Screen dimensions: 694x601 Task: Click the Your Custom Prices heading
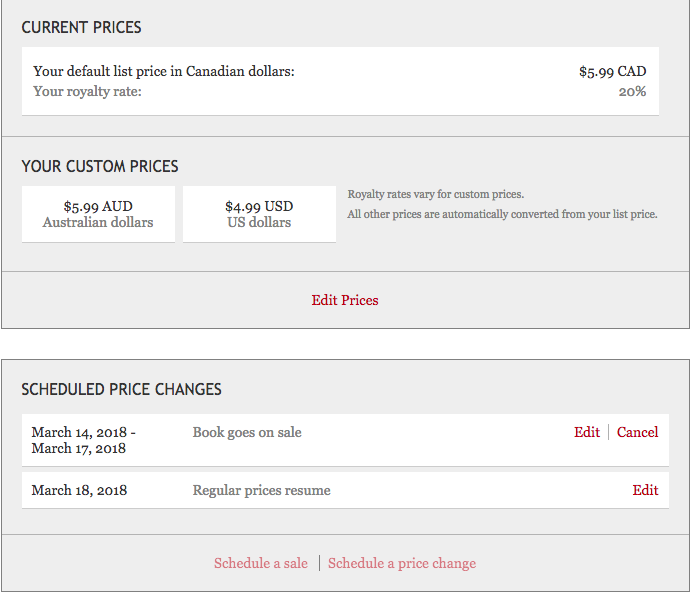(x=100, y=166)
